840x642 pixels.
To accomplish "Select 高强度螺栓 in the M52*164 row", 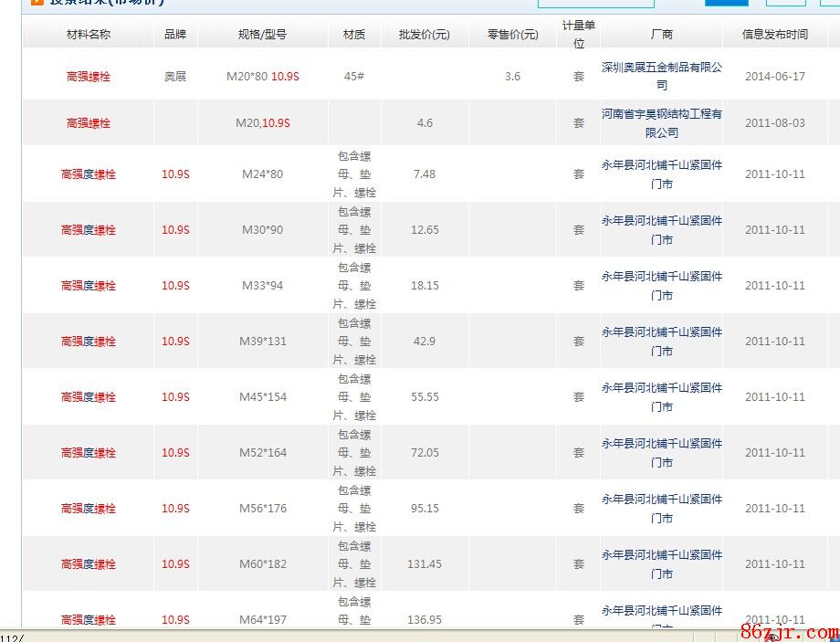I will point(89,453).
